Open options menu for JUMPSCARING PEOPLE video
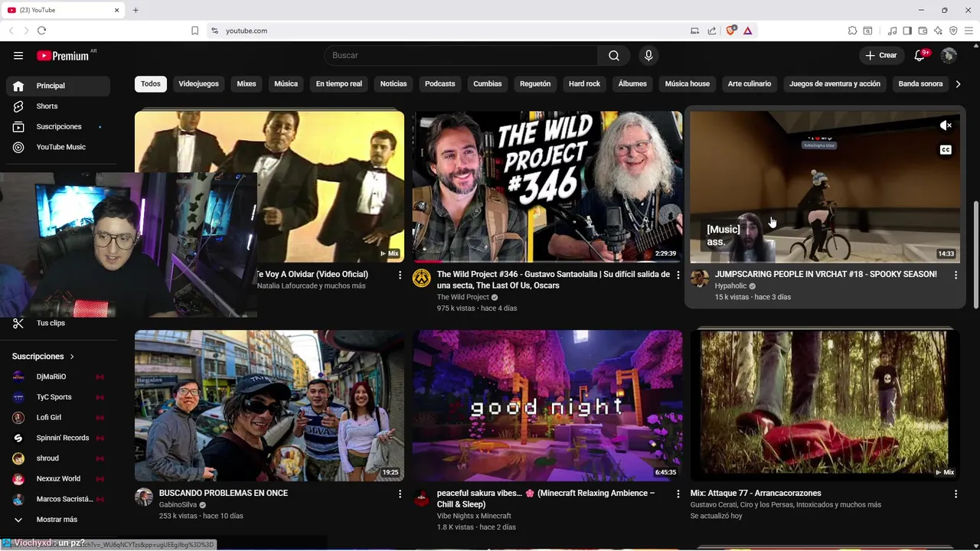Viewport: 980px width, 551px height. [x=955, y=275]
